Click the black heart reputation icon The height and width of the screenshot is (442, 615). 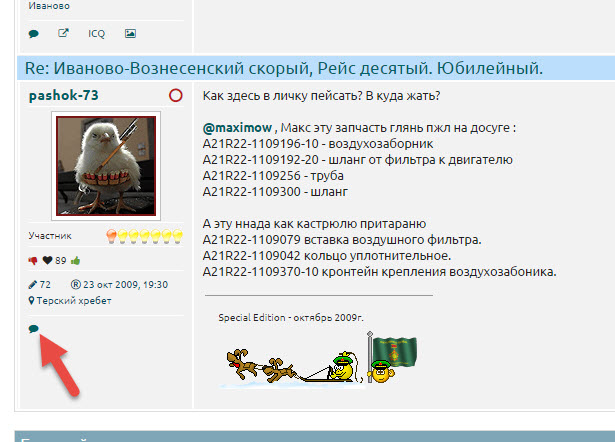47,260
